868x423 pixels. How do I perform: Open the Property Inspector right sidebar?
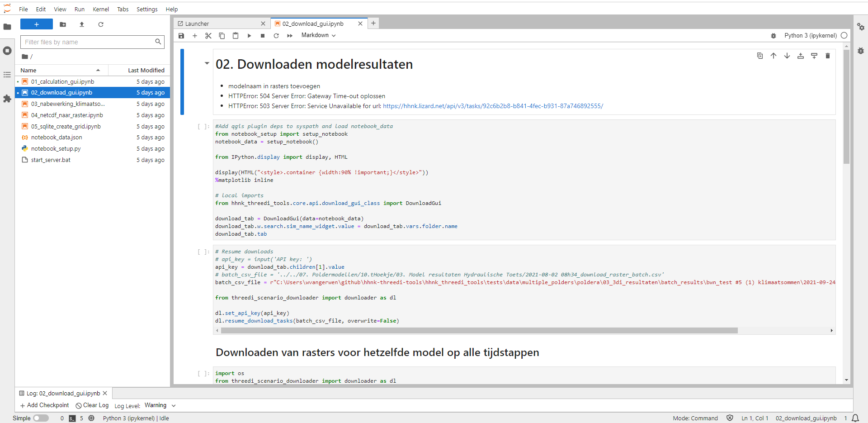point(861,27)
